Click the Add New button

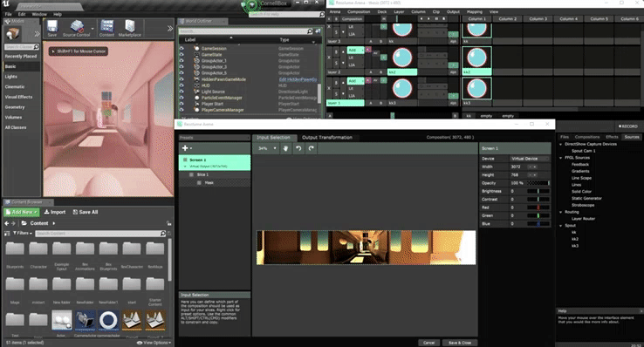click(22, 212)
